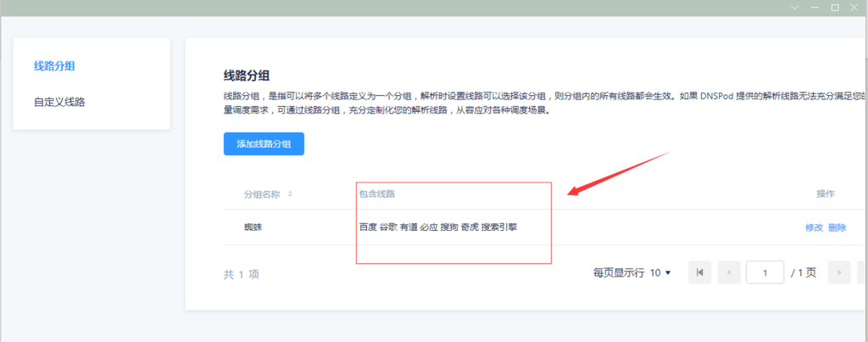
Task: Click the 包含线路 column header
Action: (x=377, y=194)
